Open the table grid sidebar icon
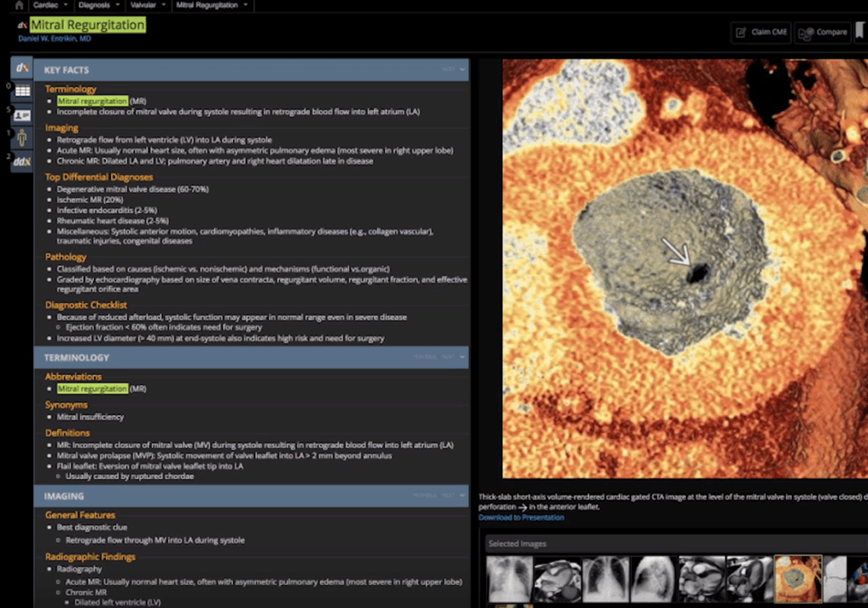The height and width of the screenshot is (608, 868). tap(22, 91)
